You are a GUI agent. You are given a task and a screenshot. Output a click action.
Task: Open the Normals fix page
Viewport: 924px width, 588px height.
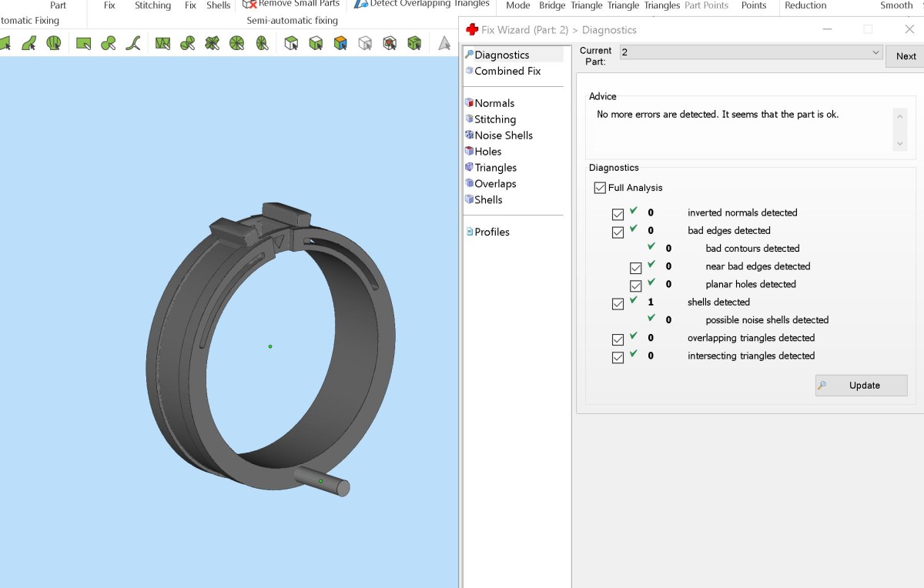pos(494,103)
